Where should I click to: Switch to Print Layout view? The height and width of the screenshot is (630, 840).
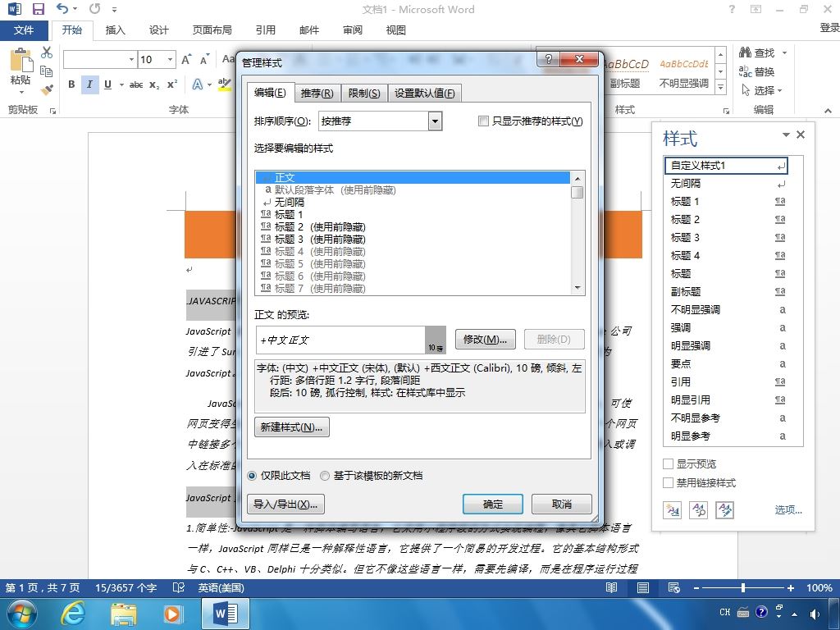643,587
